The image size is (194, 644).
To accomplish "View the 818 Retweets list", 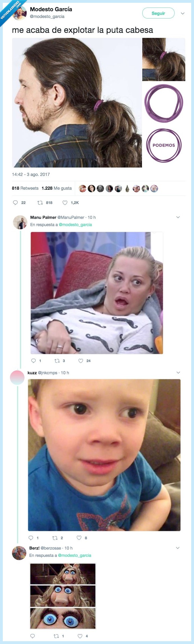I will (x=25, y=188).
